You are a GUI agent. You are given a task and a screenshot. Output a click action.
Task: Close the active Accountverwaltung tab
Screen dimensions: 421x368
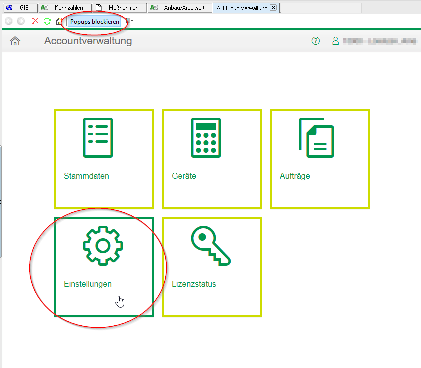pyautogui.click(x=273, y=7)
